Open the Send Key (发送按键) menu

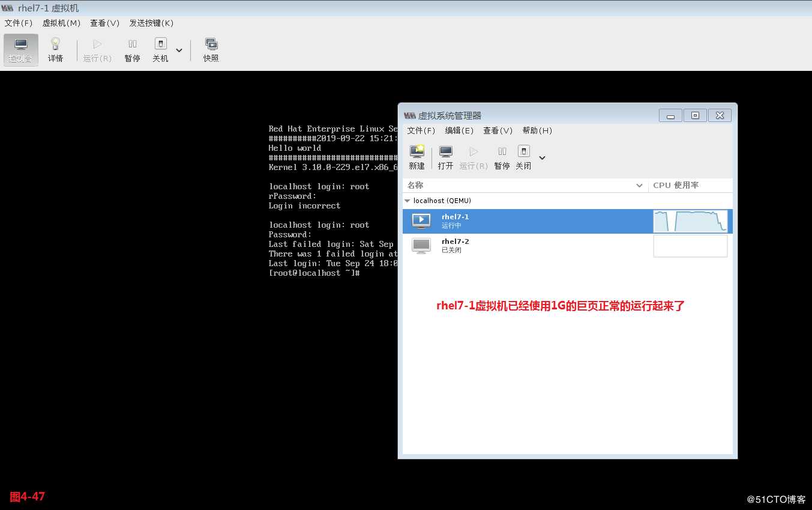[151, 23]
